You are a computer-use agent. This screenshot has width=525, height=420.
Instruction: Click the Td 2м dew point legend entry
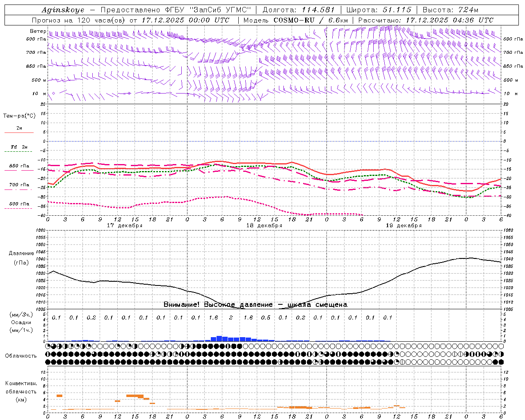19,147
